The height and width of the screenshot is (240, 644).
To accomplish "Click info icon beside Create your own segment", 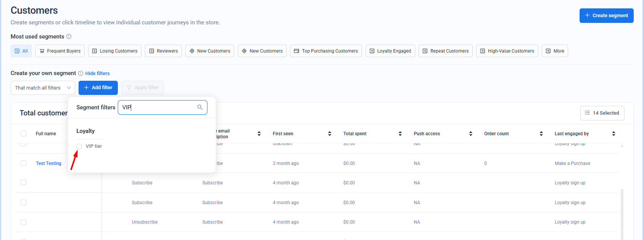I will [x=80, y=74].
